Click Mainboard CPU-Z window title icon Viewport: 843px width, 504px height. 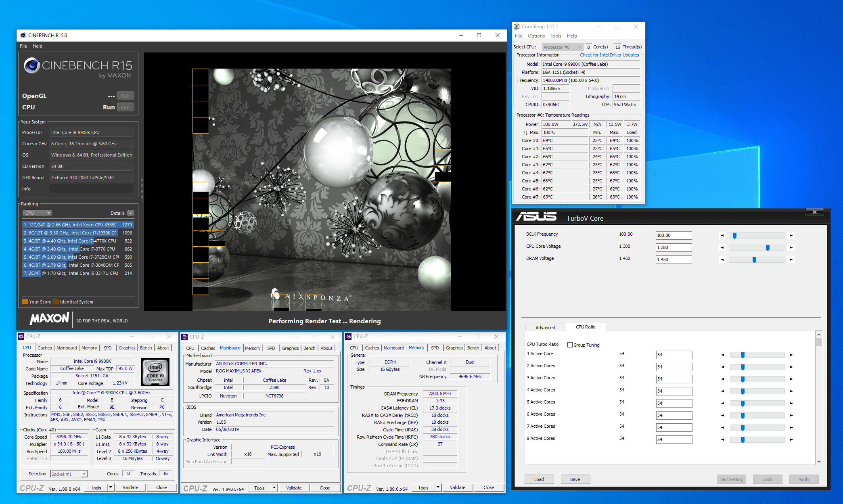tap(184, 337)
